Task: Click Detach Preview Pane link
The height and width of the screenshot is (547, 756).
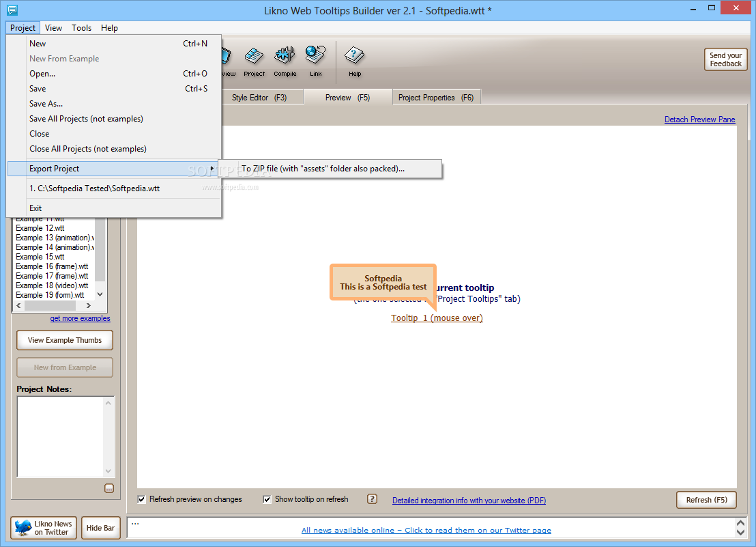Action: click(x=699, y=119)
